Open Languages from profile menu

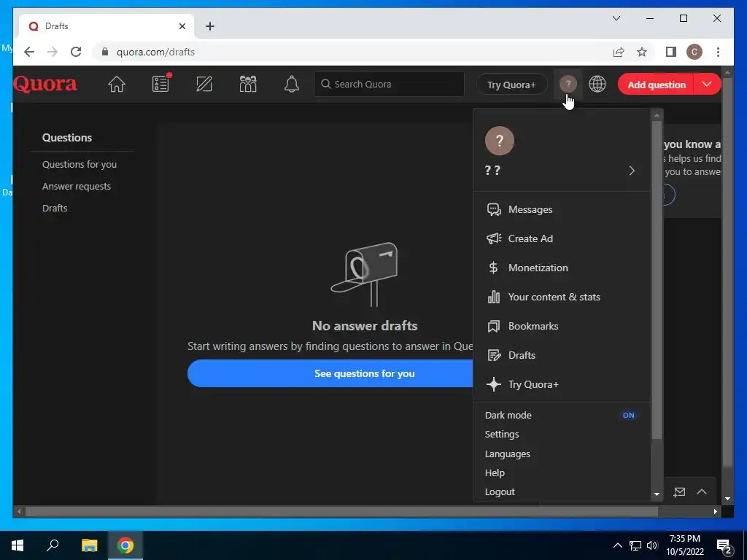[508, 454]
